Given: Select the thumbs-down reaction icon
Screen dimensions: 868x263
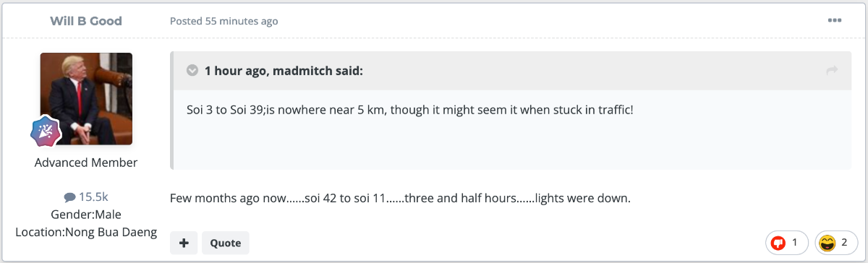Looking at the screenshot, I should pos(779,243).
